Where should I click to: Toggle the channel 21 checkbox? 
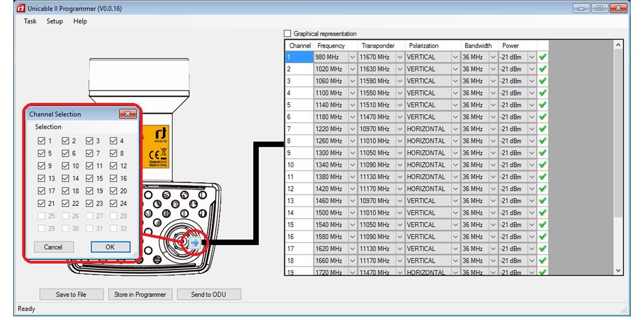point(41,204)
